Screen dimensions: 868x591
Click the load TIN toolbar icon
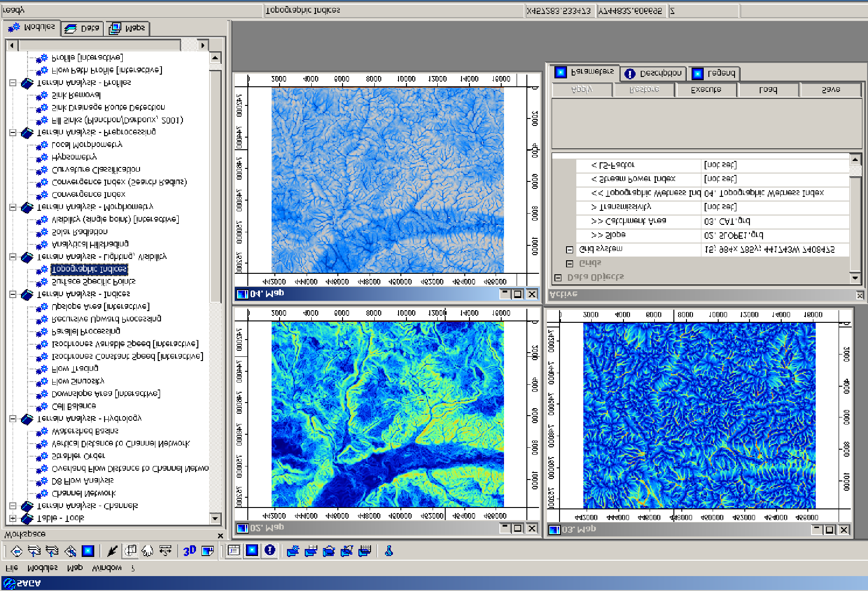click(346, 551)
